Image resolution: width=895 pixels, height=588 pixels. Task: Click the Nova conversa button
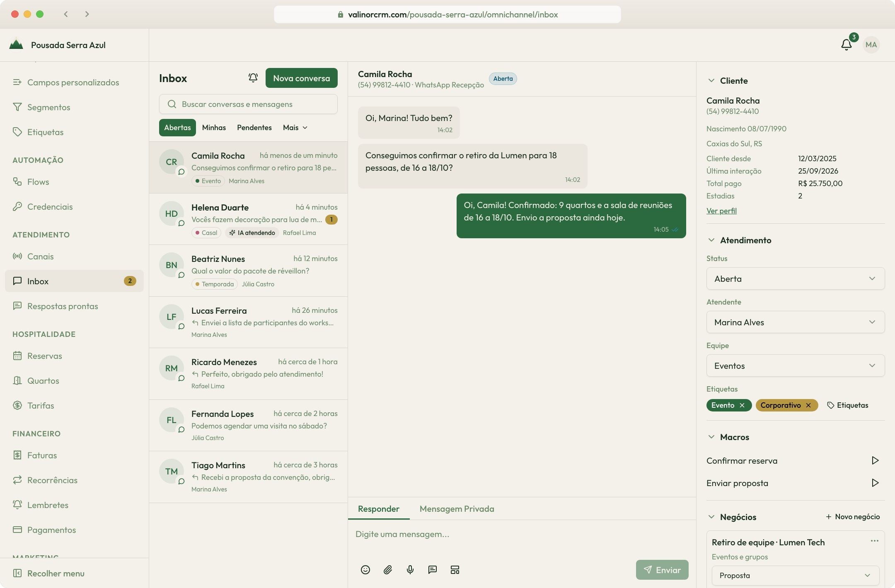pos(302,78)
